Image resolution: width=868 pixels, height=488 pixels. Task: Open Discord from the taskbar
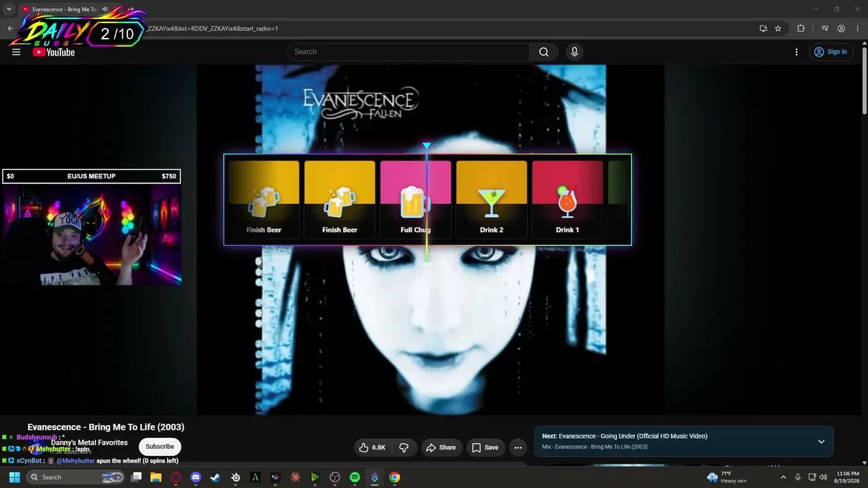196,477
